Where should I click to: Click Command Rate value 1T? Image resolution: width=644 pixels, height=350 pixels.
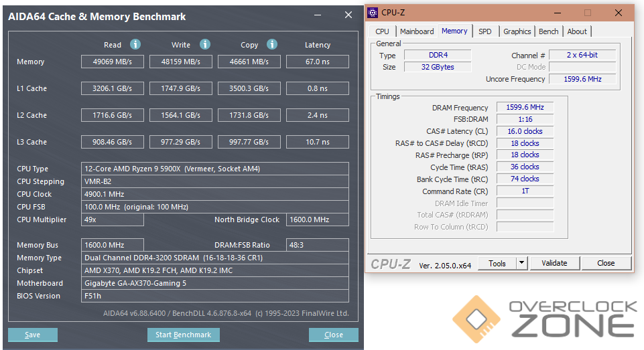(525, 191)
